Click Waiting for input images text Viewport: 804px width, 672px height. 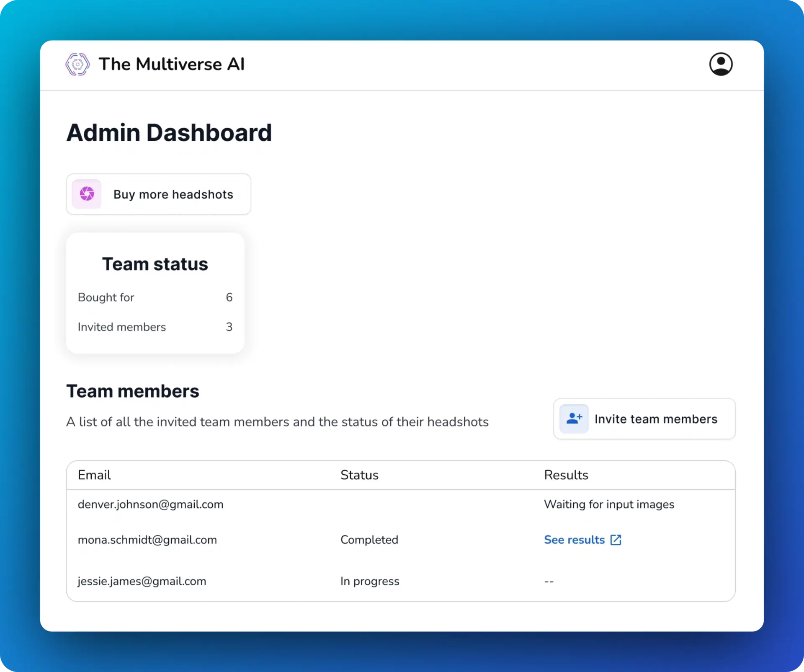(609, 504)
